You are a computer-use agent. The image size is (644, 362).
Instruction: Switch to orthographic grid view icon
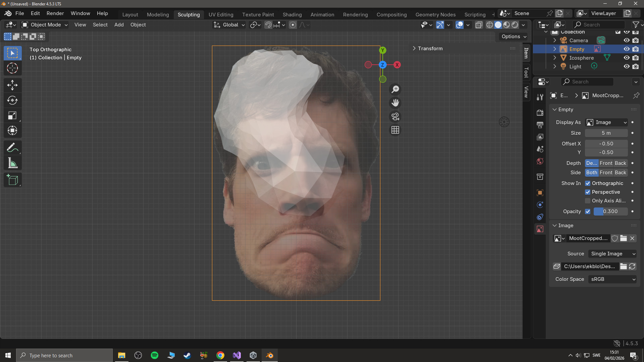pos(395,130)
